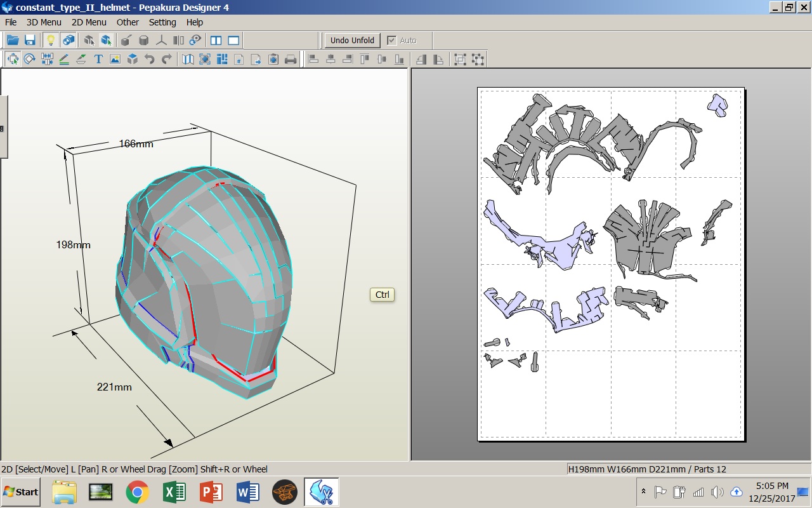Open the Setting menu

pos(162,22)
